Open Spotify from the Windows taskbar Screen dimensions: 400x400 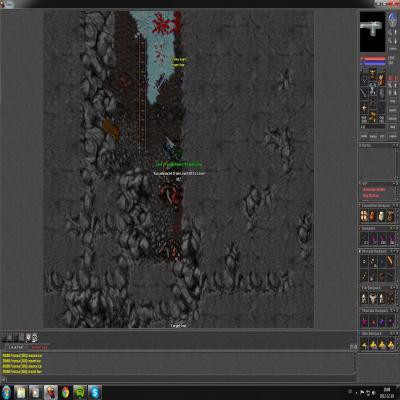80,392
